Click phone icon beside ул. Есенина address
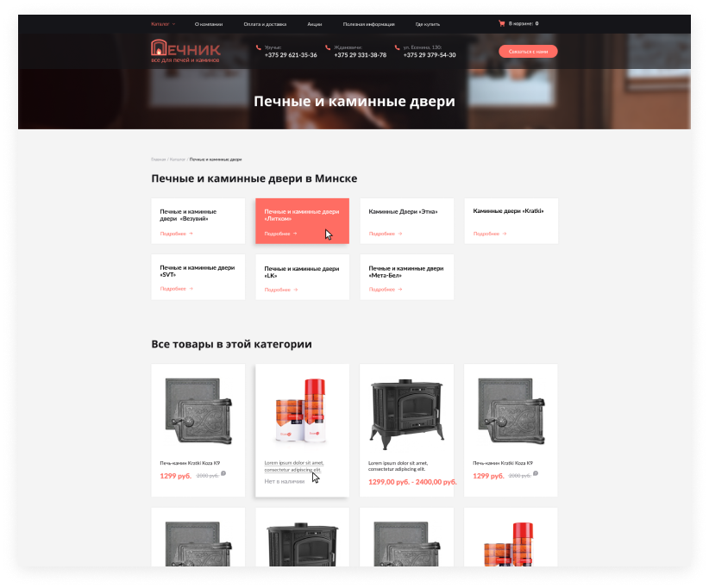This screenshot has height=588, width=709. pos(398,47)
